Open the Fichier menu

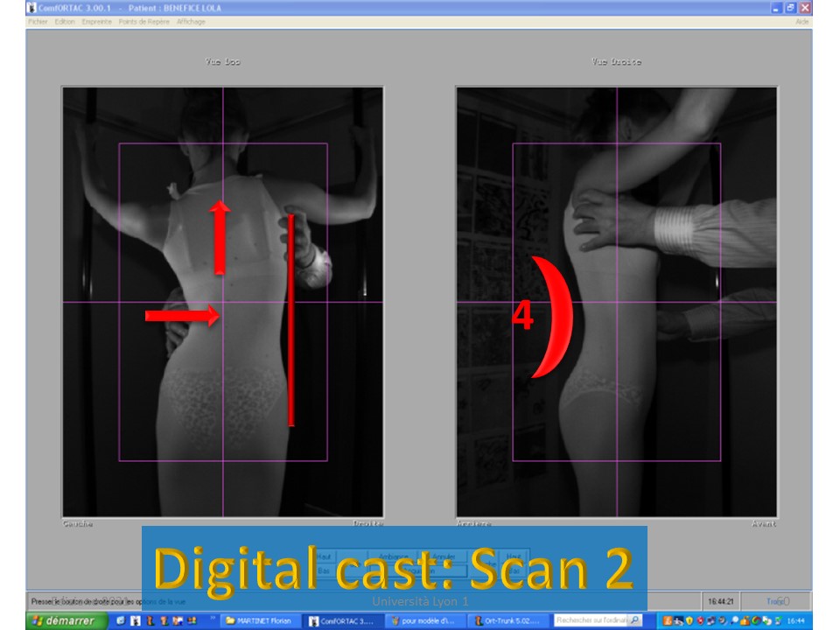tap(38, 22)
